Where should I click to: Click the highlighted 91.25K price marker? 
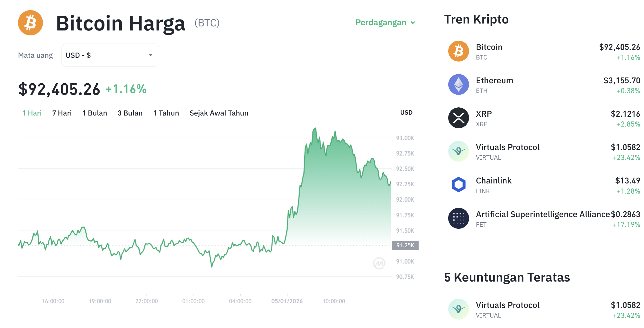(405, 245)
